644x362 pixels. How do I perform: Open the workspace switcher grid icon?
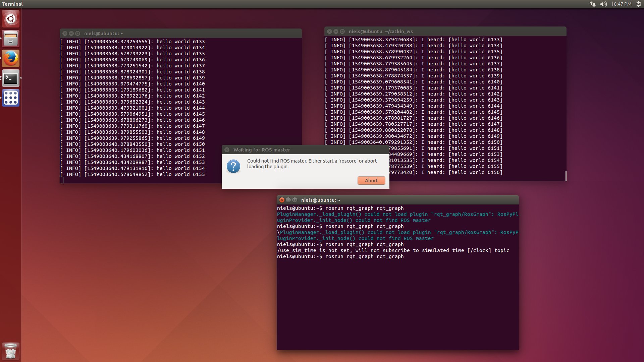point(11,98)
